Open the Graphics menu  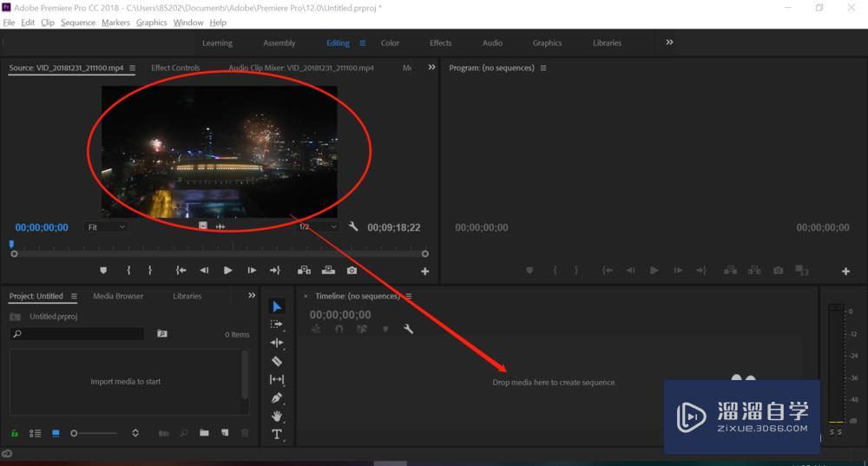pyautogui.click(x=152, y=23)
